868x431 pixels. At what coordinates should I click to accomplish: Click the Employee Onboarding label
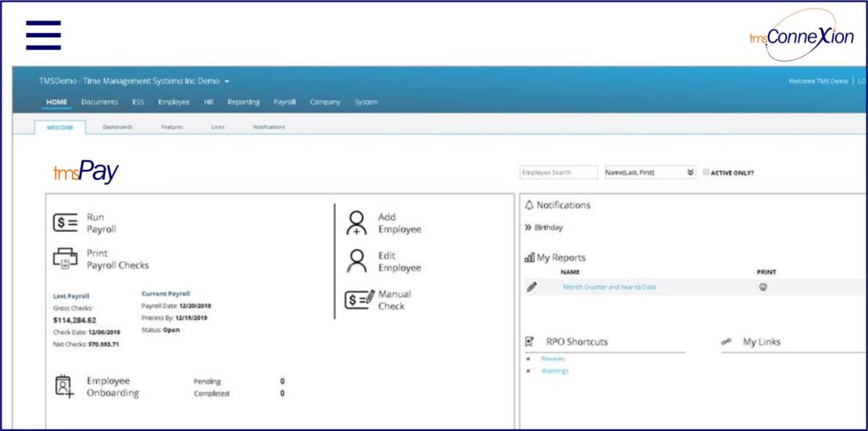tap(113, 387)
